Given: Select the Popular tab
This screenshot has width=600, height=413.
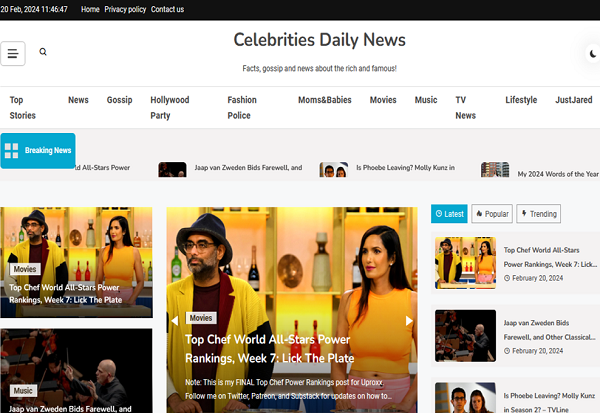Looking at the screenshot, I should click(492, 214).
